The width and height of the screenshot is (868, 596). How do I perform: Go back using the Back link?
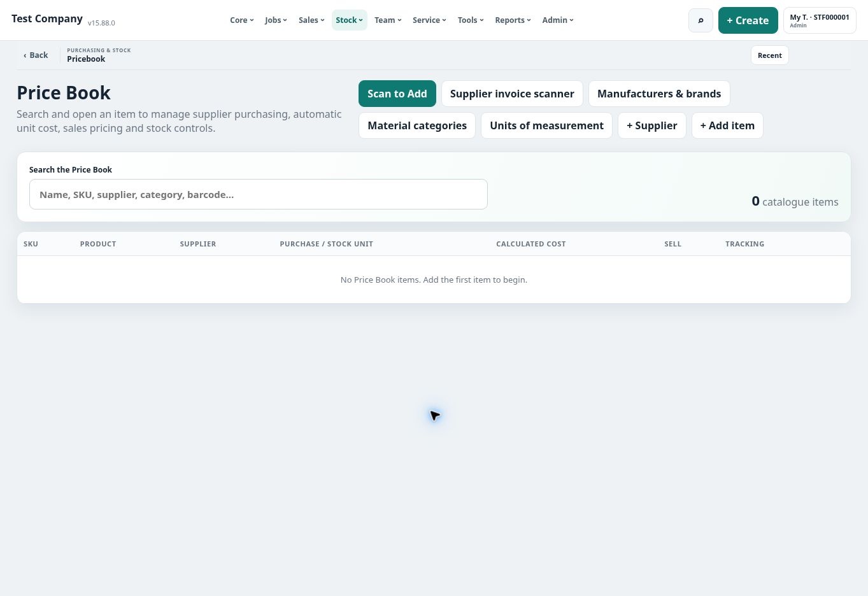36,55
